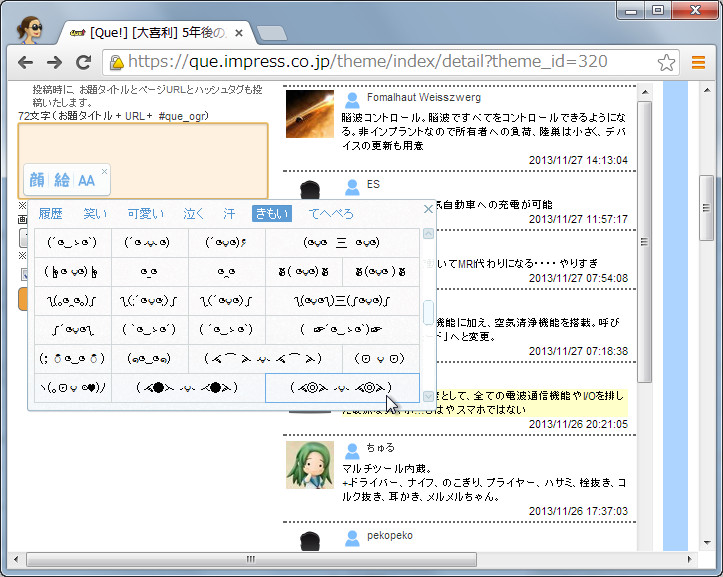Insert the heart-eye cheering emoticon
723x577 pixels.
point(72,387)
